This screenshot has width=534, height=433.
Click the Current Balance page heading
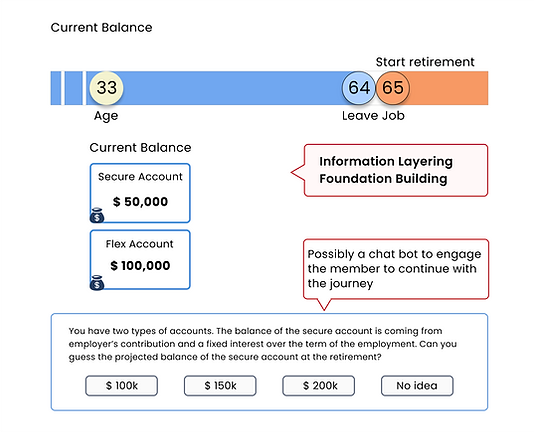[x=101, y=28]
